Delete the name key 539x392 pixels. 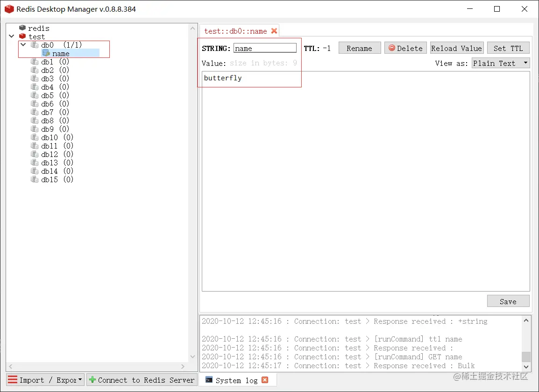[405, 48]
